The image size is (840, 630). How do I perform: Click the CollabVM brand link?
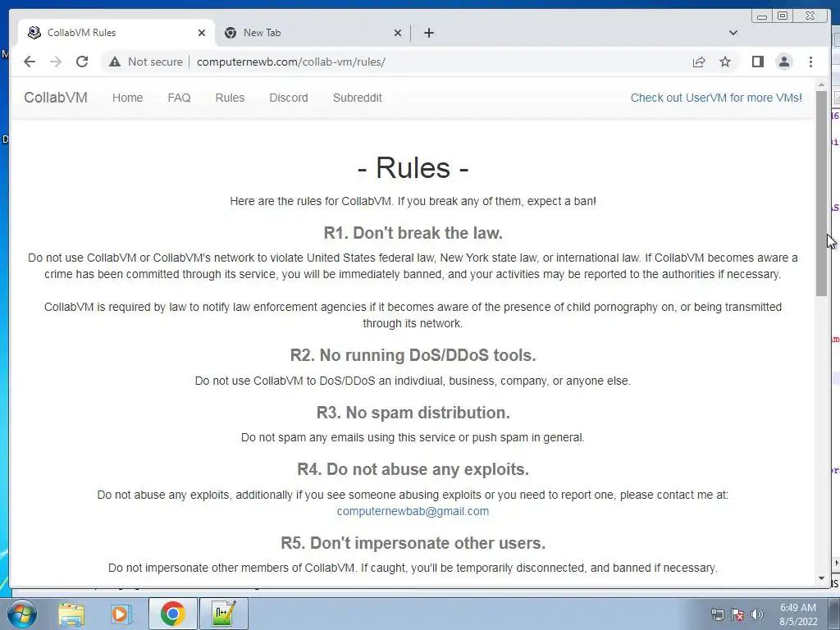(x=56, y=98)
